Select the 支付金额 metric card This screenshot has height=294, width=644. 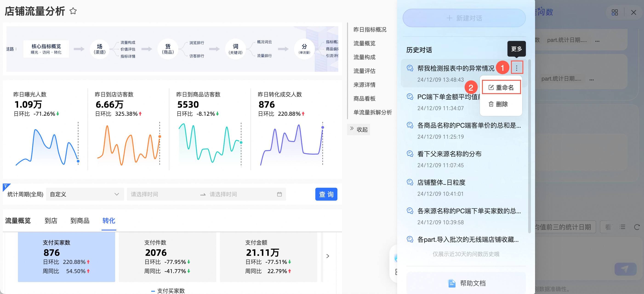[x=268, y=257]
